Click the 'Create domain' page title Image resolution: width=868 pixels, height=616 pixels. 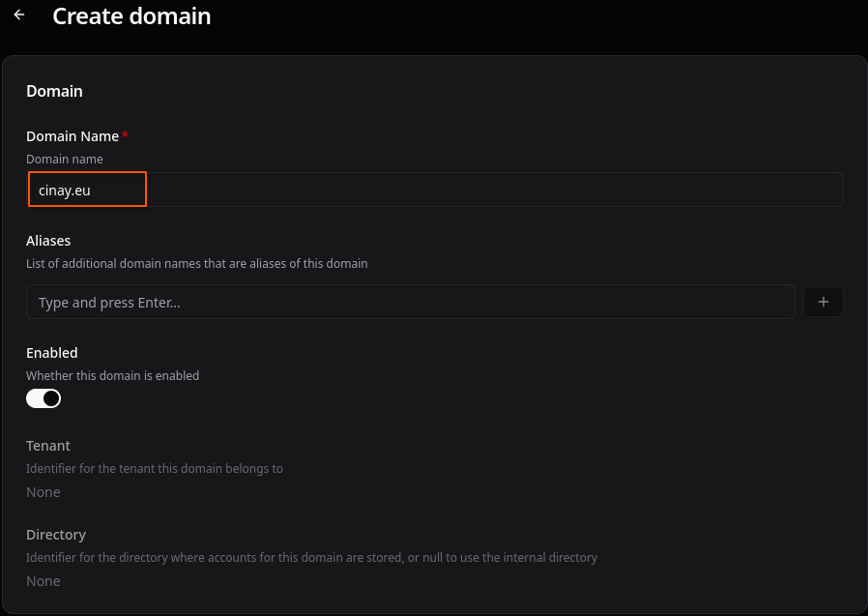click(x=131, y=16)
